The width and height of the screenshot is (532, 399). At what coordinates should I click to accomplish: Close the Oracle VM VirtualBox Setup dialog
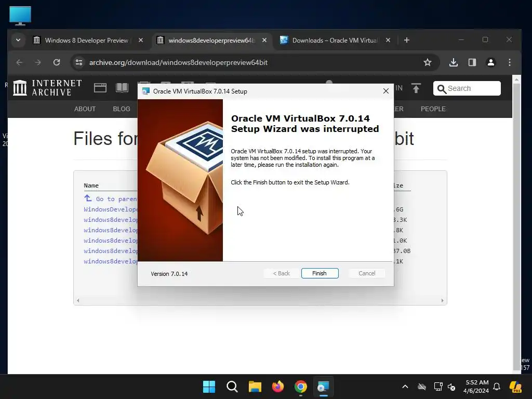tap(386, 91)
